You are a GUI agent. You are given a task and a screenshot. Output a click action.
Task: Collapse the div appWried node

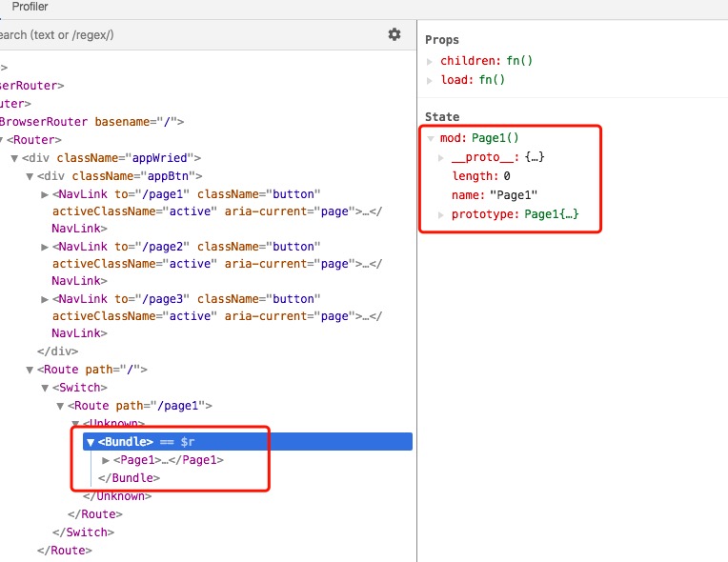coord(14,158)
